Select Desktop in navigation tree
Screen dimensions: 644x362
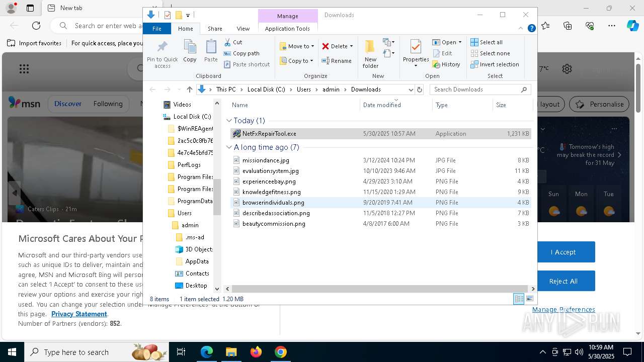191,286
